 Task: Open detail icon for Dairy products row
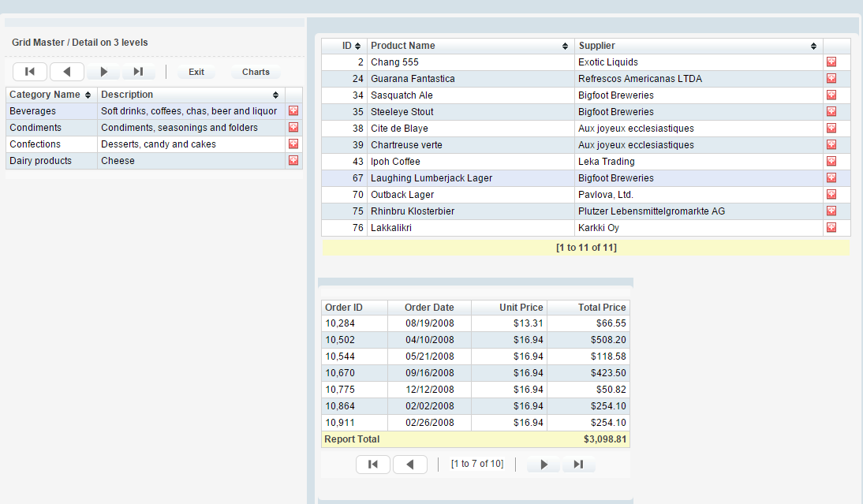293,161
